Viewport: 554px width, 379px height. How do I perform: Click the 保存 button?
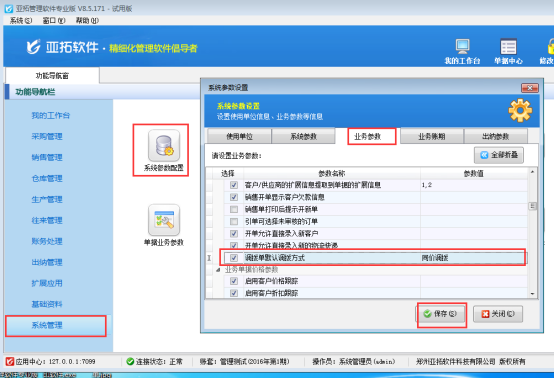coord(440,314)
